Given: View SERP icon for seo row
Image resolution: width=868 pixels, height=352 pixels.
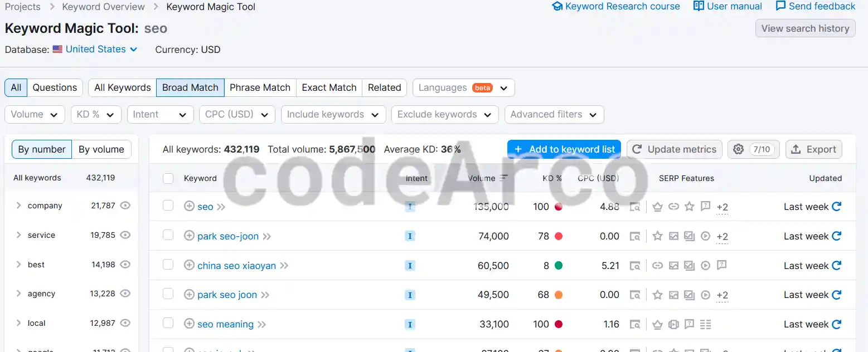Looking at the screenshot, I should (x=635, y=207).
